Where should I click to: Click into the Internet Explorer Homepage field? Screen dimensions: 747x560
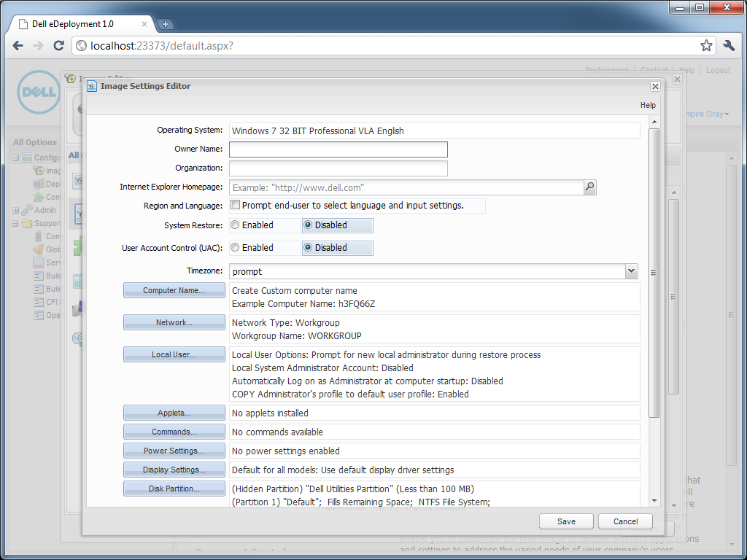[406, 187]
